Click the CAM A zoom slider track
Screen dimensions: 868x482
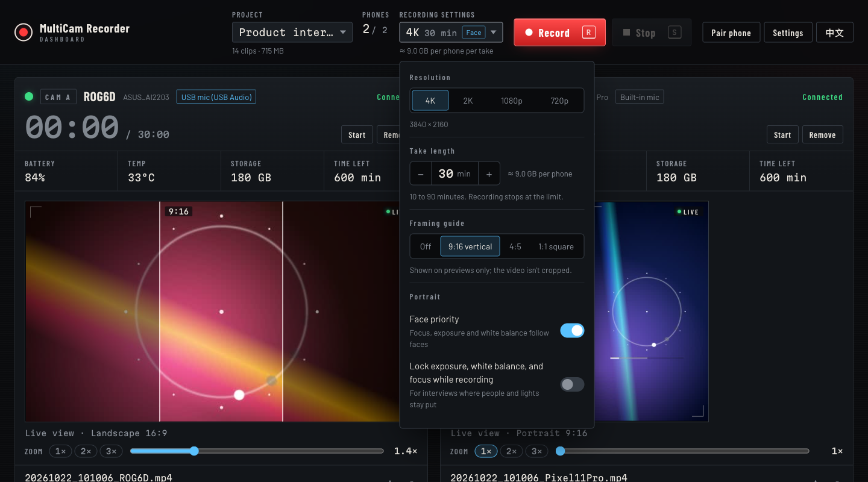point(257,451)
